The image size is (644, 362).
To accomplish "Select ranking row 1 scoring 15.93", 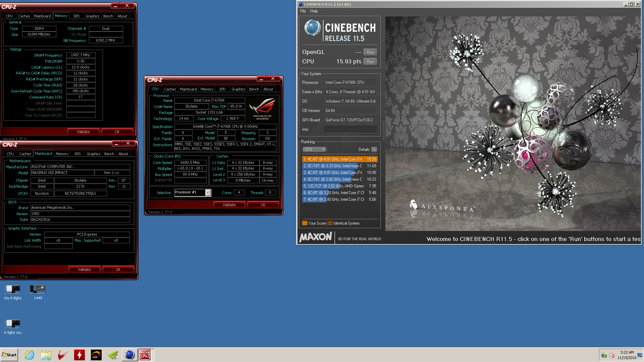I will [x=340, y=159].
